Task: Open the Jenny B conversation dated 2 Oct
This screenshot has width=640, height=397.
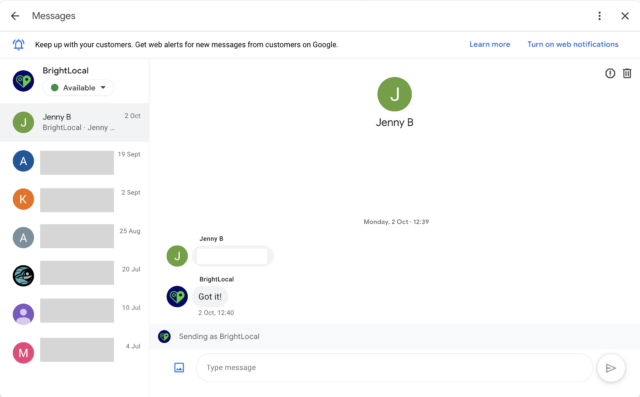Action: [75, 122]
